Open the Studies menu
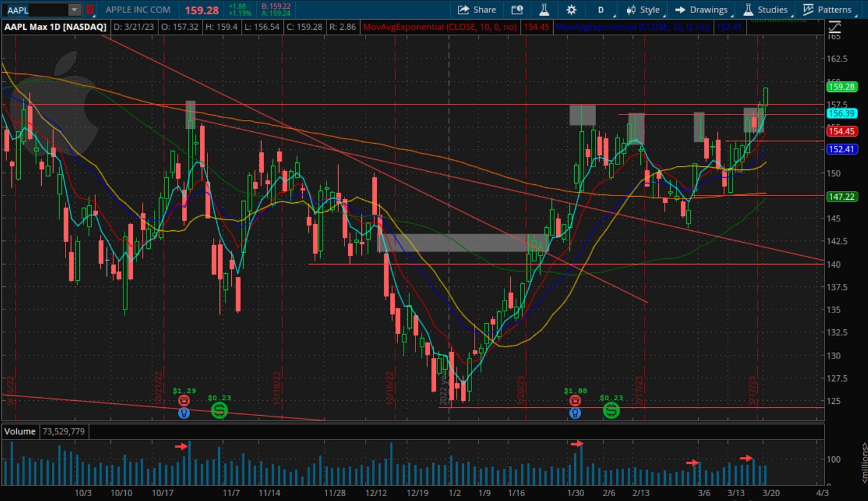The height and width of the screenshot is (501, 868). [x=766, y=10]
